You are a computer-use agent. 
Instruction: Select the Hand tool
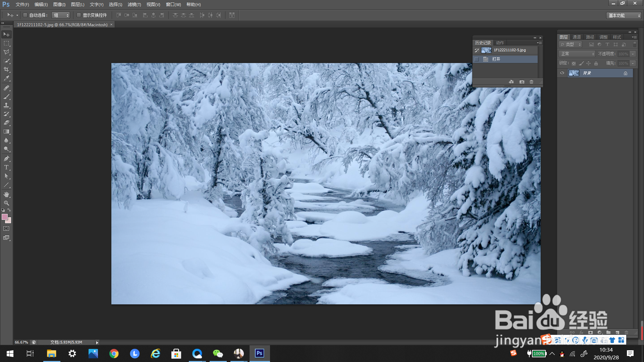[x=6, y=194]
